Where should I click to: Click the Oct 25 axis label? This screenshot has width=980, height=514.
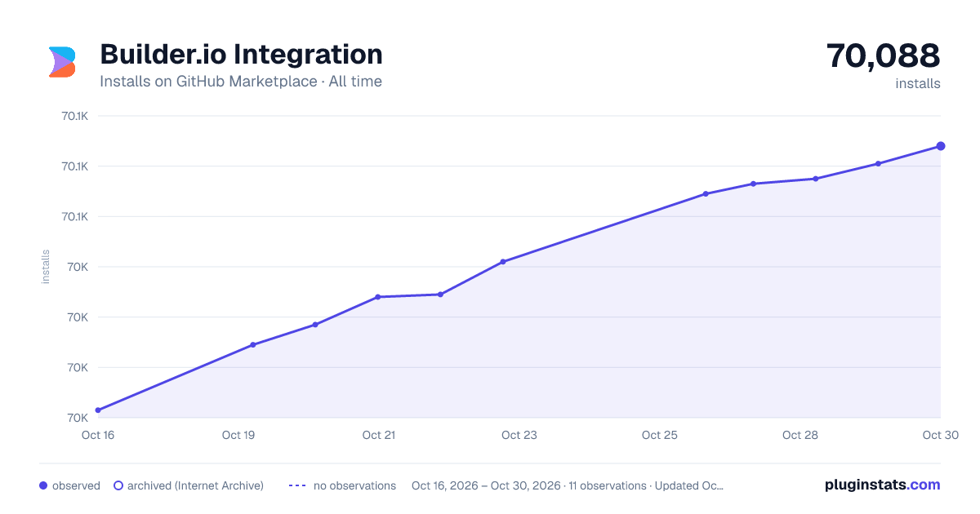(x=660, y=435)
